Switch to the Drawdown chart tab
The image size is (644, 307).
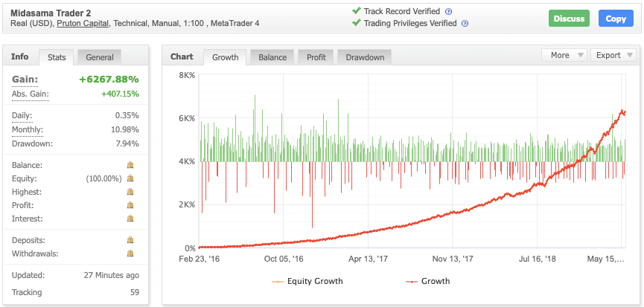coord(364,57)
